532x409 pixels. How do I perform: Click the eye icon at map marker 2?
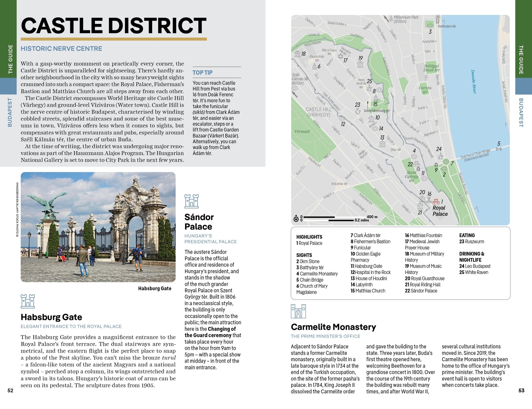(x=444, y=169)
